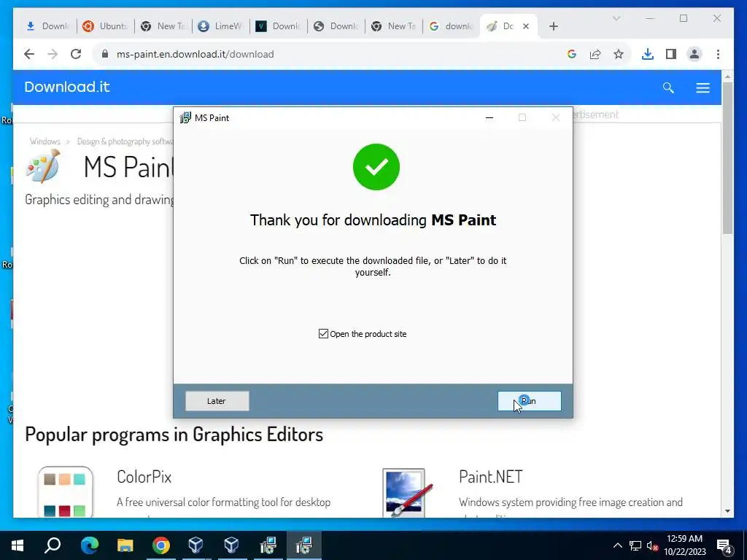
Task: Open Windows taskbar search
Action: click(x=53, y=545)
